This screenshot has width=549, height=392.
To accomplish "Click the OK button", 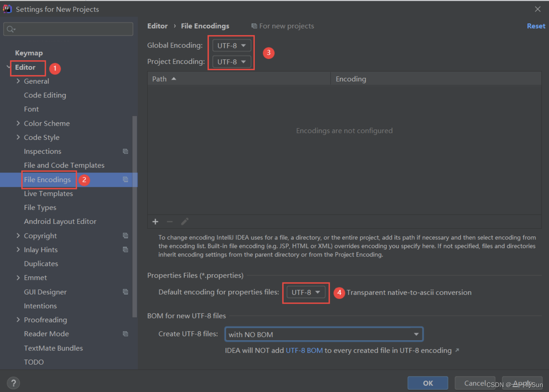I will click(428, 383).
